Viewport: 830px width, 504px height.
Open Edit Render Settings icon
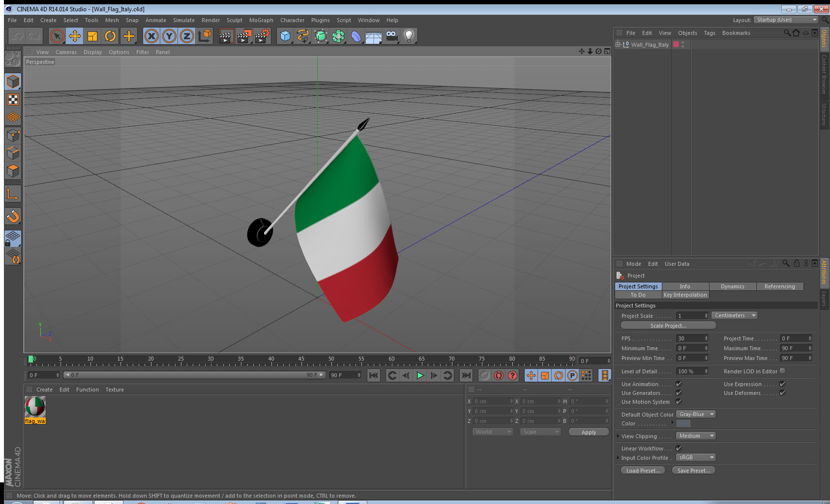click(x=262, y=36)
